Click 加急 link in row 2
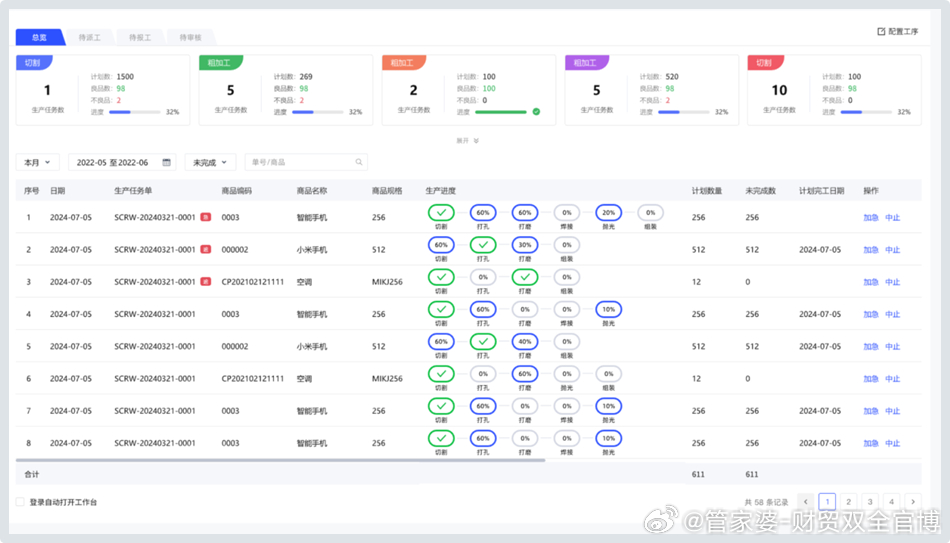This screenshot has width=950, height=543. (871, 250)
